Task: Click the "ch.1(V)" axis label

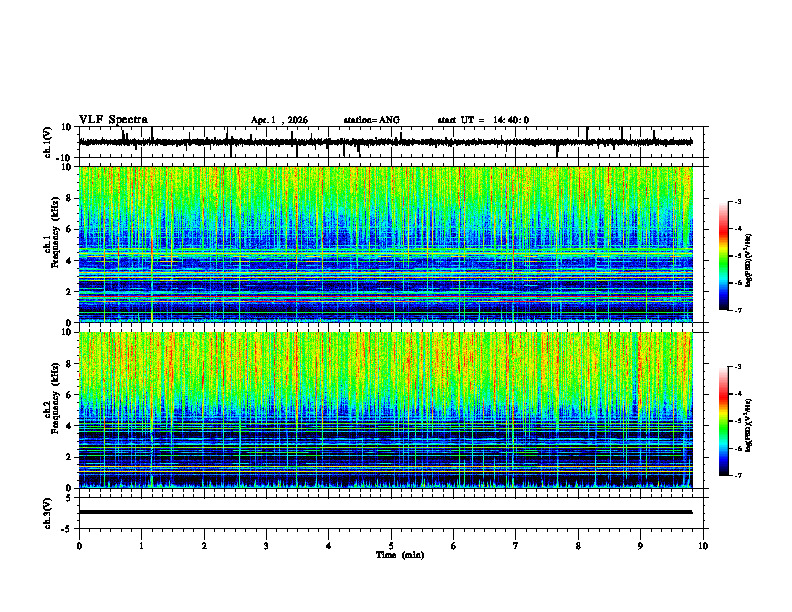Action: click(x=48, y=142)
